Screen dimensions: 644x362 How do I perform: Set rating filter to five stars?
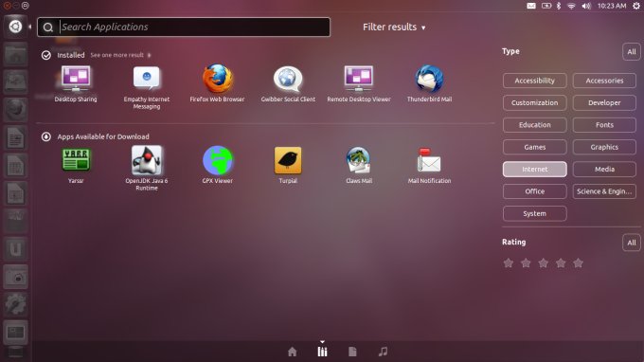(578, 263)
